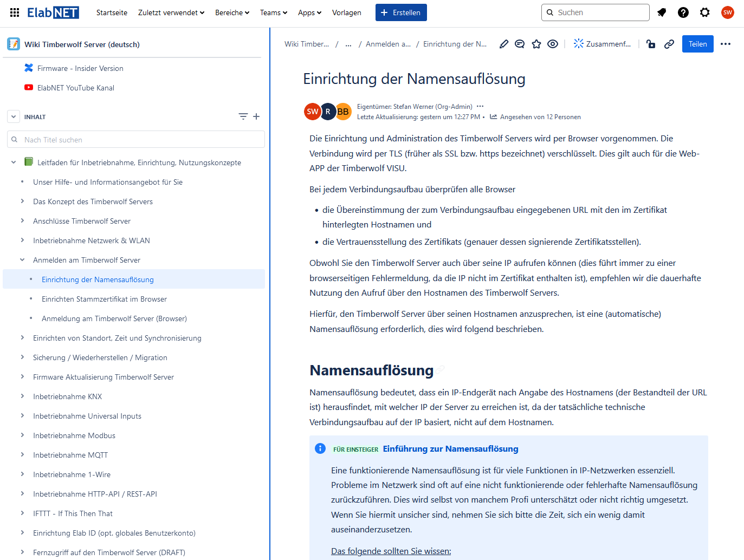Open more actions ellipsis in page header
744x560 pixels.
726,44
